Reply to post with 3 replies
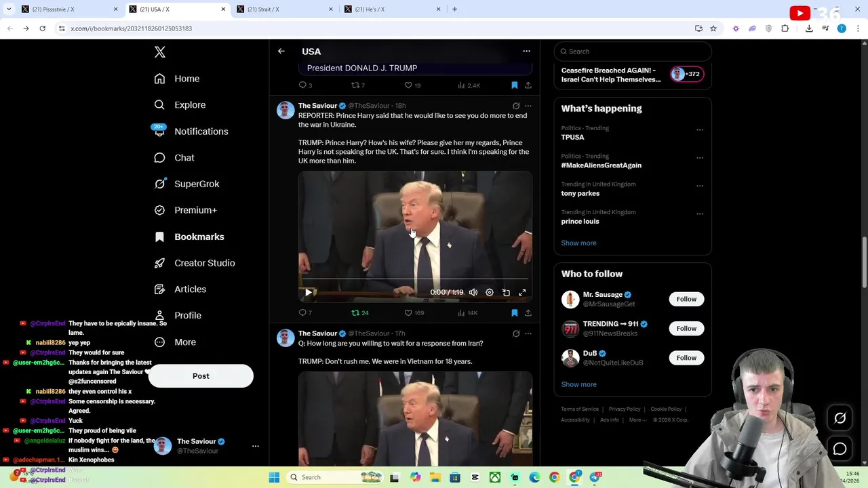 pos(305,85)
